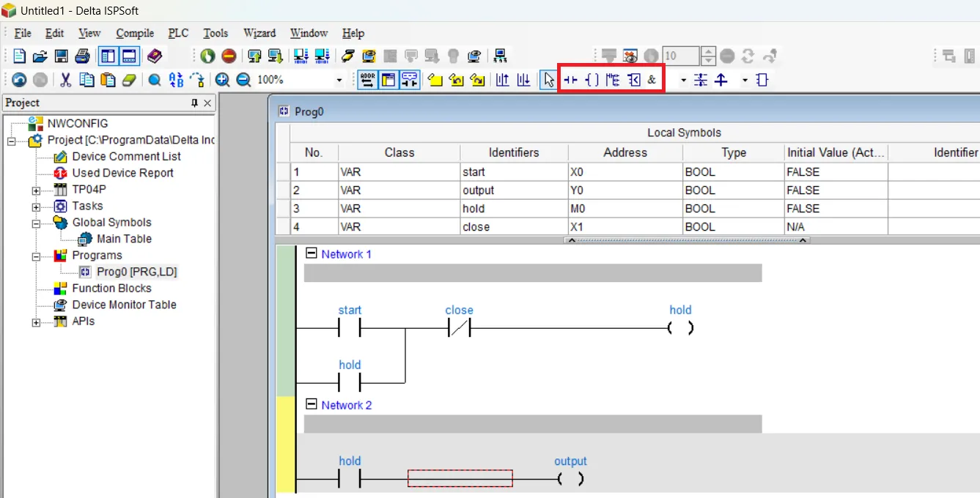Insert network above with up-arrow bars icon

tap(502, 80)
